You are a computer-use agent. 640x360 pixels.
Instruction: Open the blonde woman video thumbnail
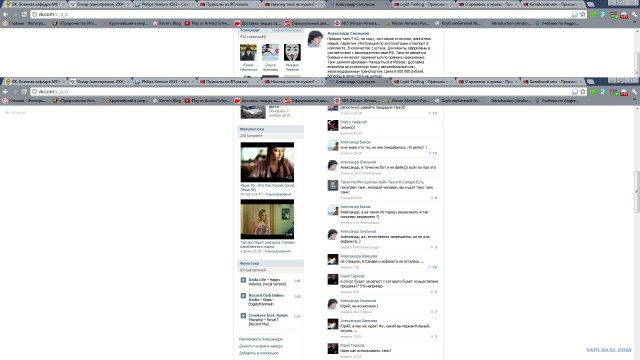[x=267, y=219]
